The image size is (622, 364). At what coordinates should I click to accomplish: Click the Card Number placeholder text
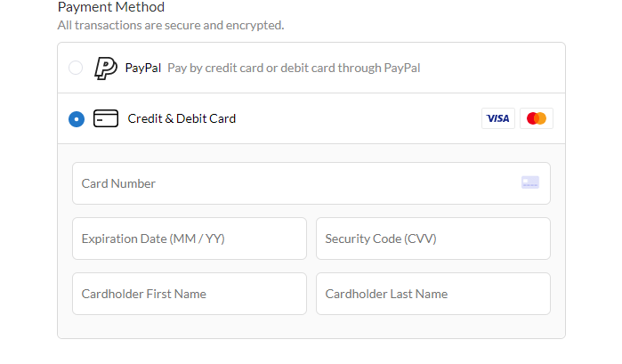coord(118,183)
